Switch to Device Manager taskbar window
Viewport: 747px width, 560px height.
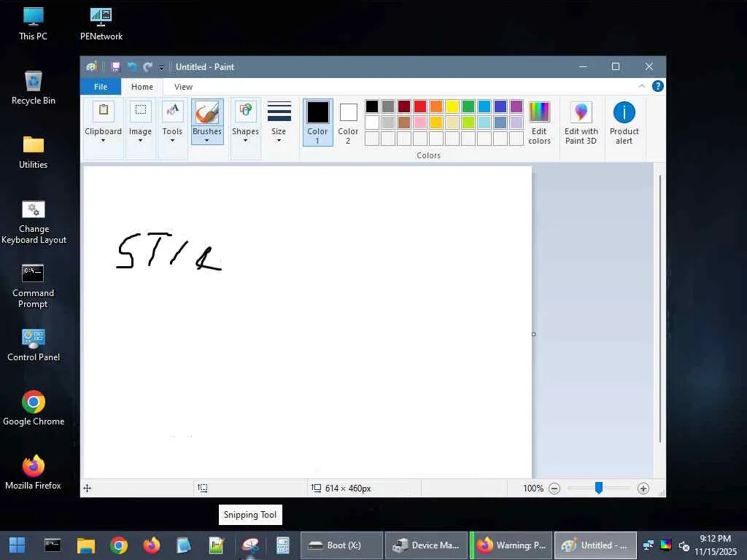(x=426, y=545)
